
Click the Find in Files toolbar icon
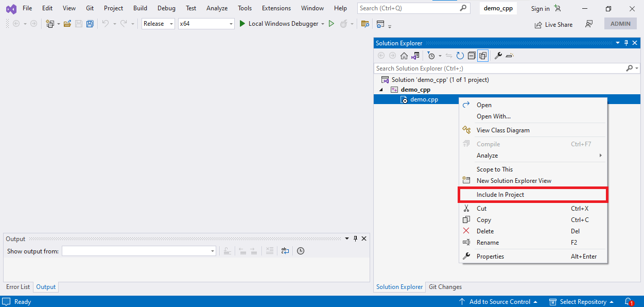point(365,24)
